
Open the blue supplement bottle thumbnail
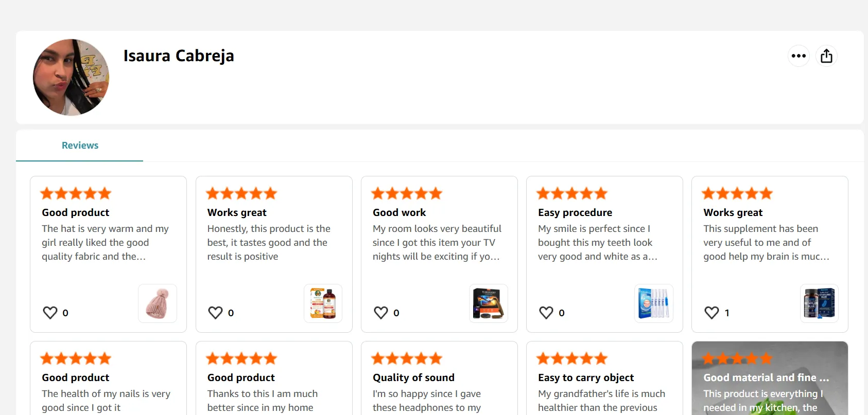(x=819, y=303)
